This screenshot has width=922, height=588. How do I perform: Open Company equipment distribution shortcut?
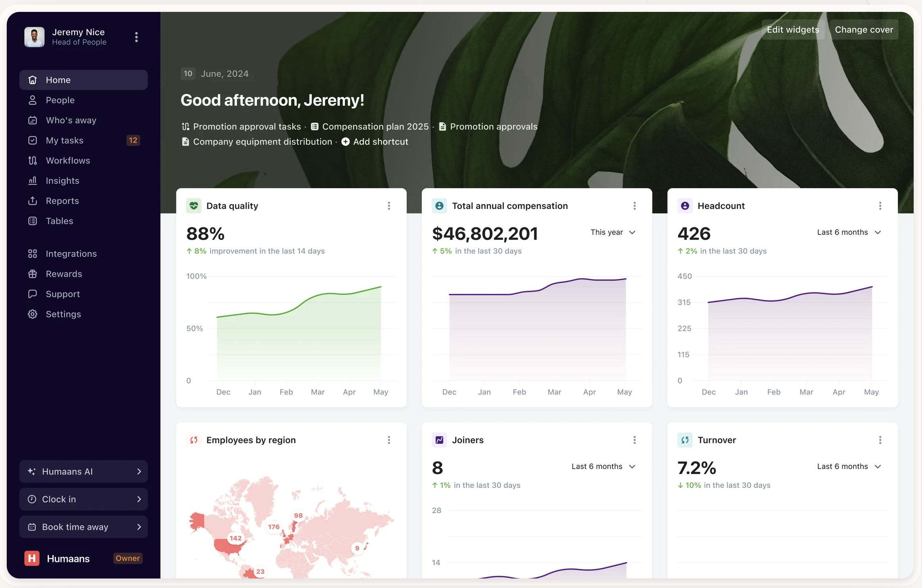coord(257,141)
